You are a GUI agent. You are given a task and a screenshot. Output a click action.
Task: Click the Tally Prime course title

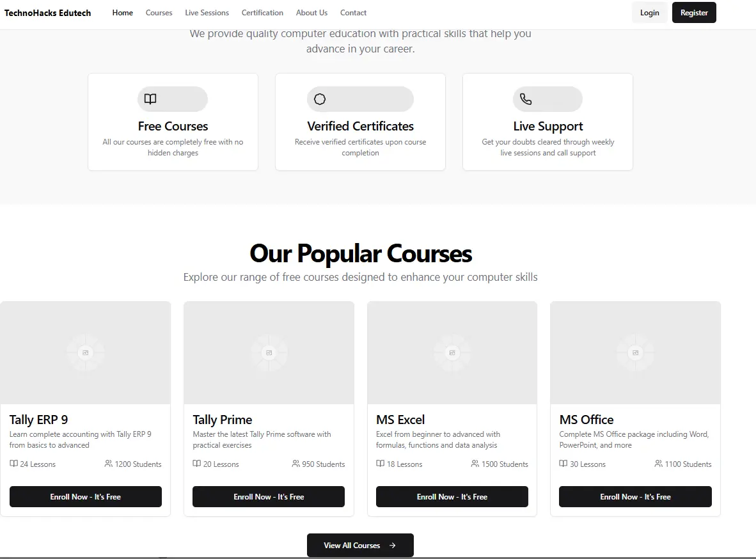click(223, 420)
